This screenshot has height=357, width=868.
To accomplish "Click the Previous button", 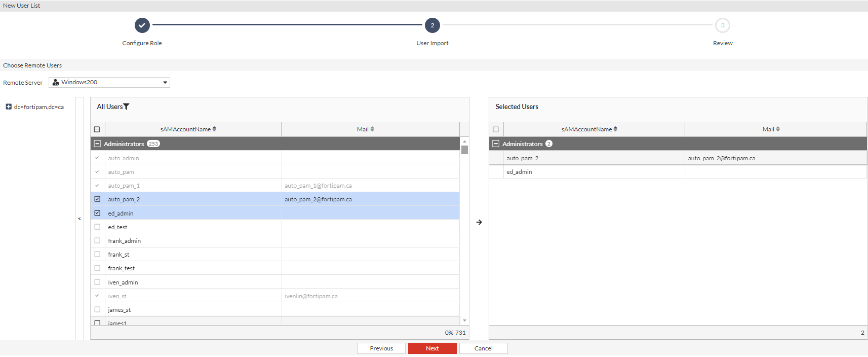I will (381, 348).
